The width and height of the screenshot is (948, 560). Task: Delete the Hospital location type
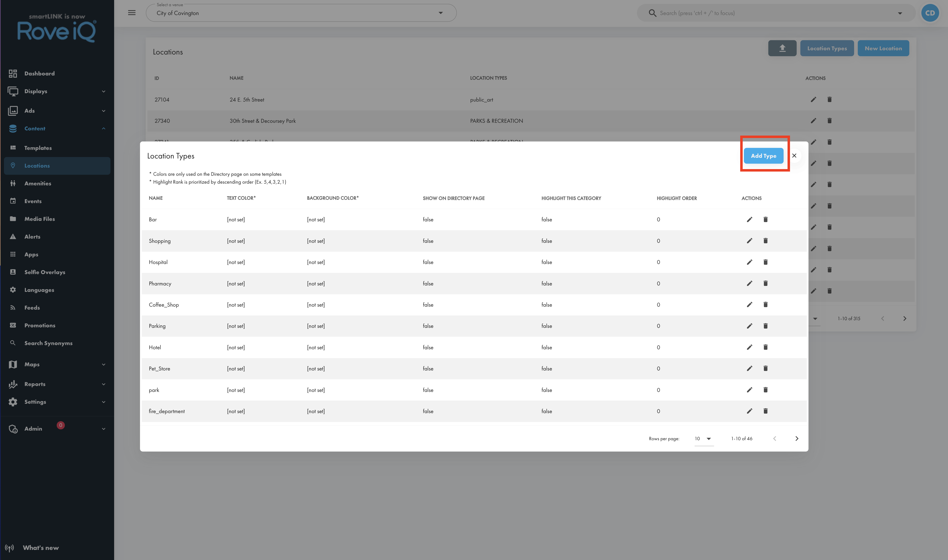pyautogui.click(x=765, y=262)
